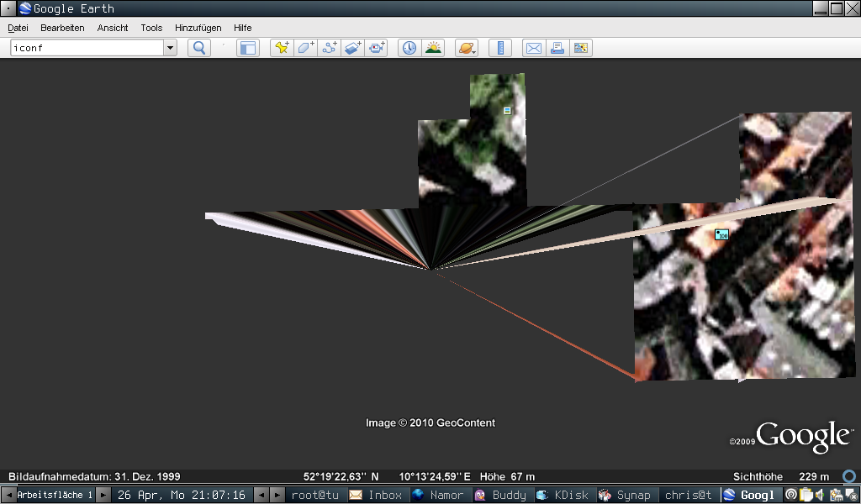The width and height of the screenshot is (861, 504).
Task: Add a path using the toolbar icon
Action: pyautogui.click(x=329, y=48)
